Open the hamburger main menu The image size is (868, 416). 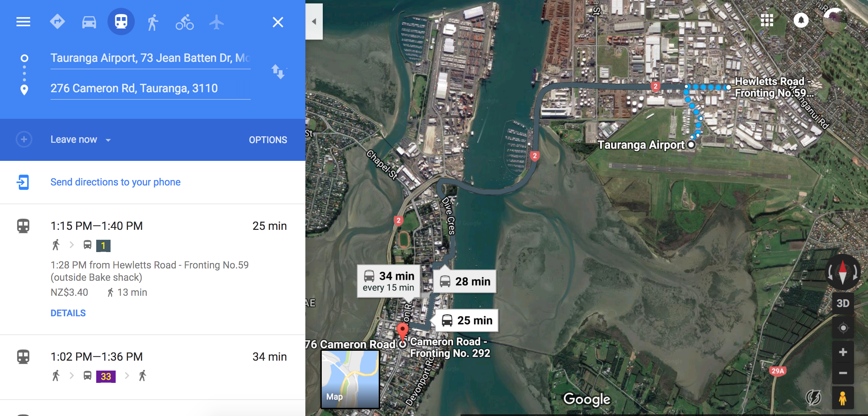tap(23, 22)
